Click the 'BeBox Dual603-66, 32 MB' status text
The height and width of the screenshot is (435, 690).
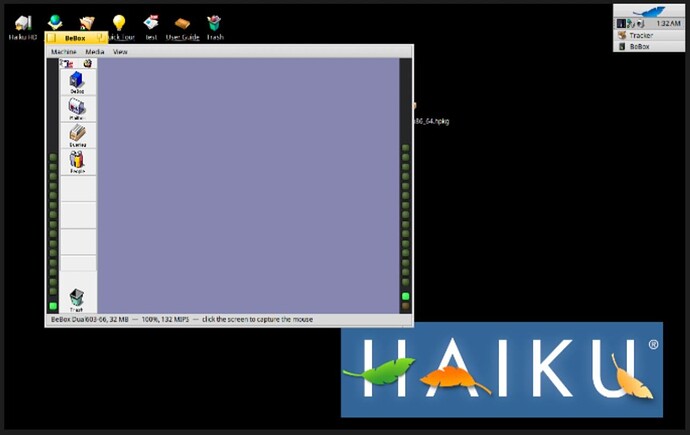pos(90,319)
